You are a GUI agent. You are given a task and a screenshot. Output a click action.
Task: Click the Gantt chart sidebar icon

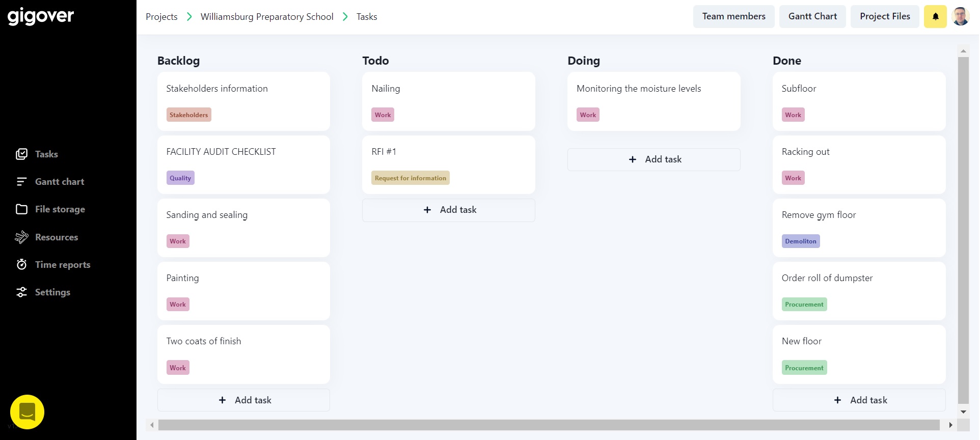[x=21, y=182]
